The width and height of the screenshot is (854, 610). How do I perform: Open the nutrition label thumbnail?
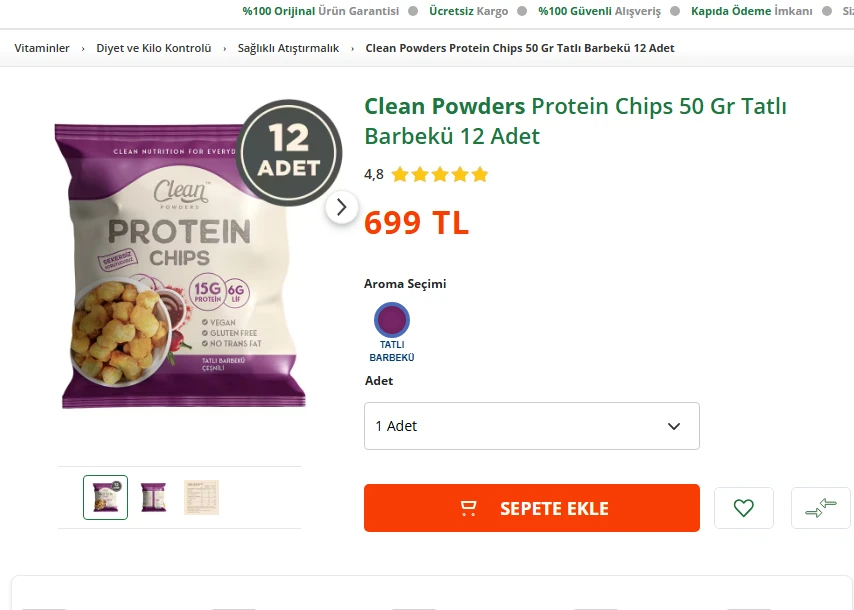coord(201,496)
